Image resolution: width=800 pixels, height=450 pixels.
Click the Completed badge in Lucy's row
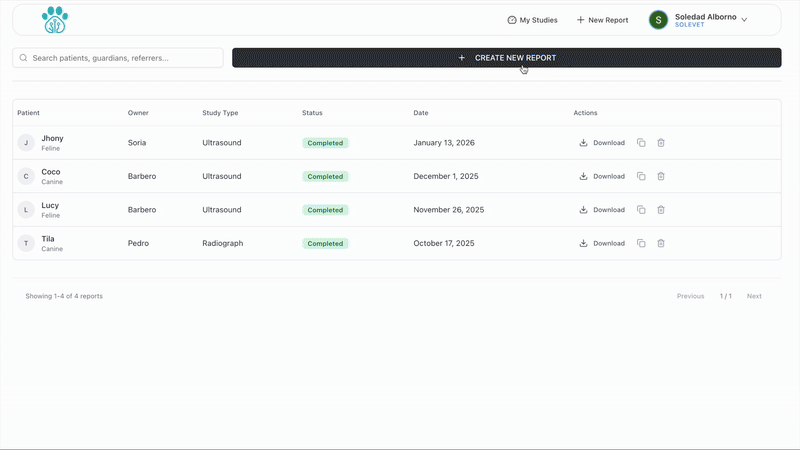coord(325,210)
